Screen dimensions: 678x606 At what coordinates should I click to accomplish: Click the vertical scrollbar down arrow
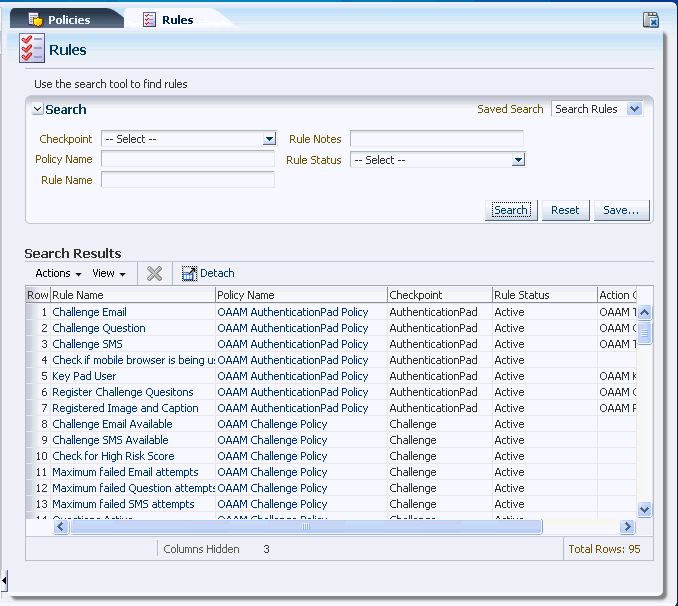click(x=644, y=509)
